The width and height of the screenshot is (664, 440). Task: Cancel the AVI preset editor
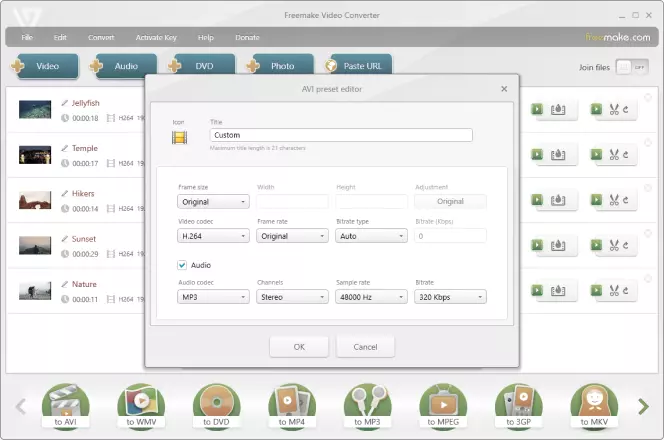click(x=365, y=347)
